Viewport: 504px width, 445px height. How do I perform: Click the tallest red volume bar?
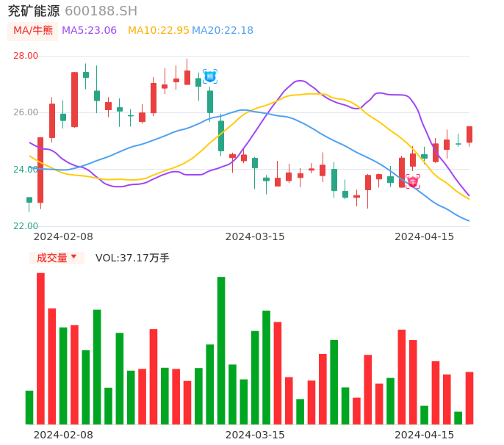coord(40,348)
